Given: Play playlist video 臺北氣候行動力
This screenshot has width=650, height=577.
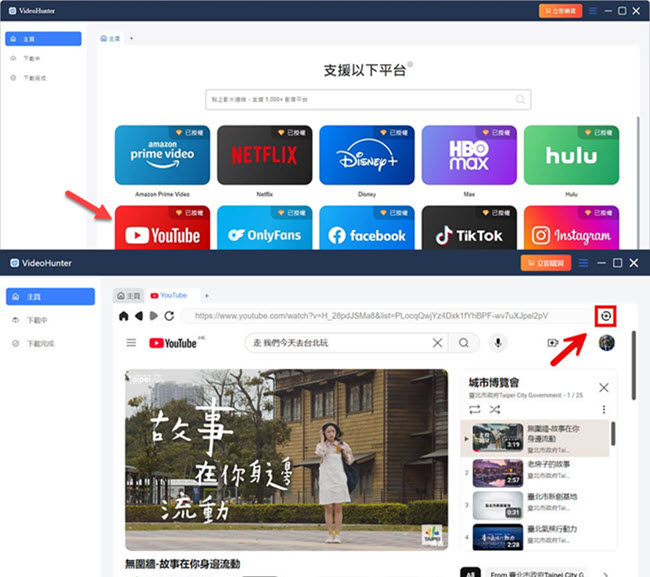Looking at the screenshot, I should tap(535, 537).
